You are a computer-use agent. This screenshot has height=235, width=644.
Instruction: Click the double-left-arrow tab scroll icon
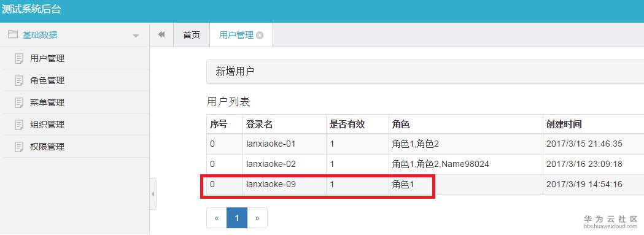[x=161, y=35]
